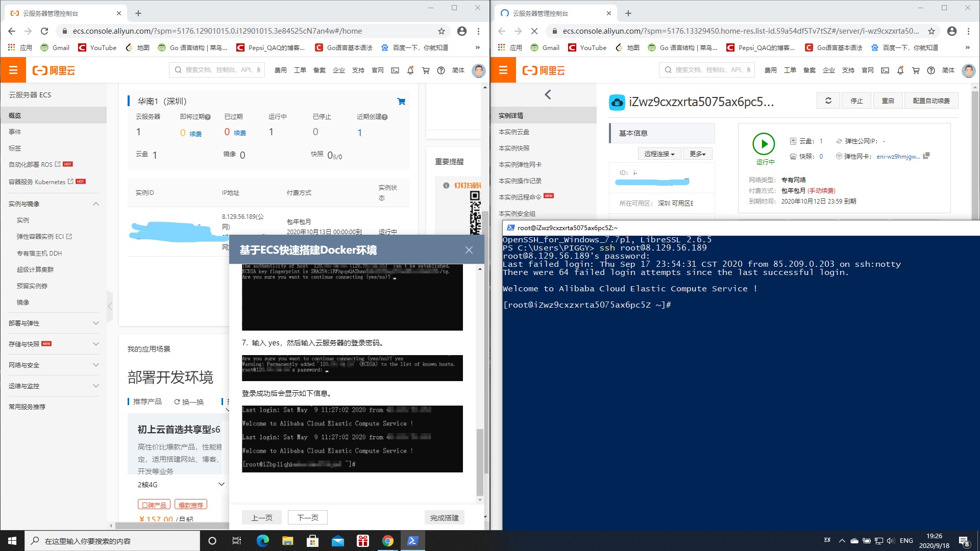Image resolution: width=980 pixels, height=551 pixels.
Task: Click the back chevron above 实例详情 sidebar
Action: 548,94
